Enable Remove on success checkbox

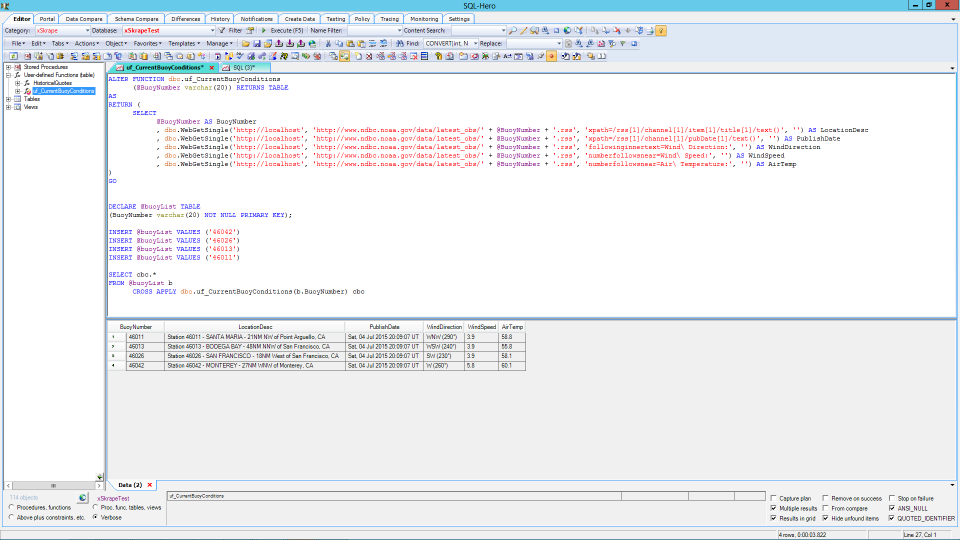[x=826, y=498]
